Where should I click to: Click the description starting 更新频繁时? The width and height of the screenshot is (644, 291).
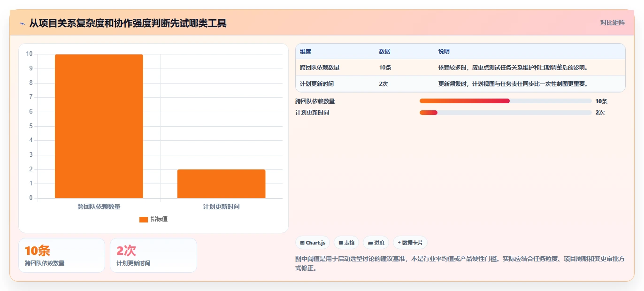513,84
